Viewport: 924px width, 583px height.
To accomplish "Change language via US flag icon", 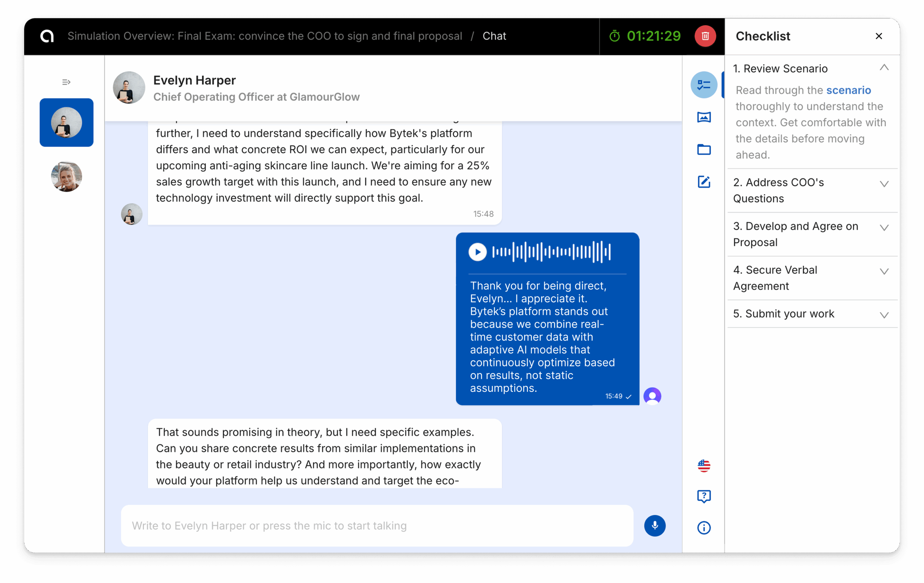I will (x=704, y=466).
